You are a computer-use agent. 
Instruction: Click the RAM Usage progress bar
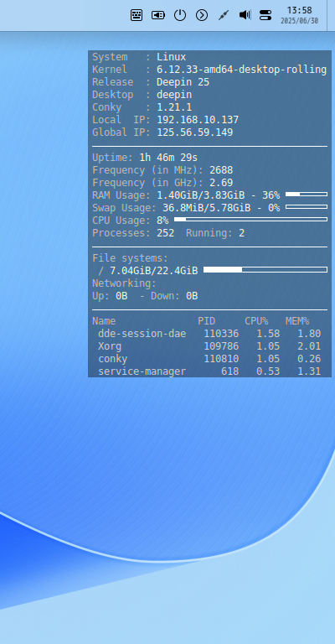point(307,194)
